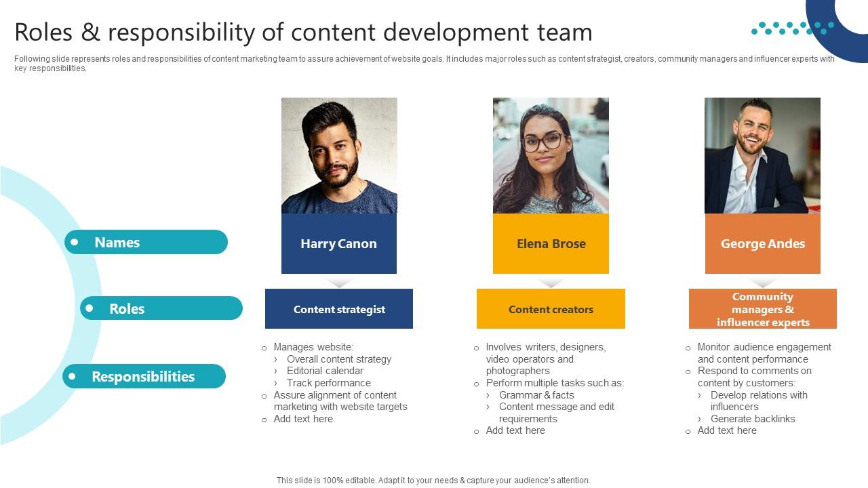
Task: Click the text 'Manages website:'
Action: [313, 347]
